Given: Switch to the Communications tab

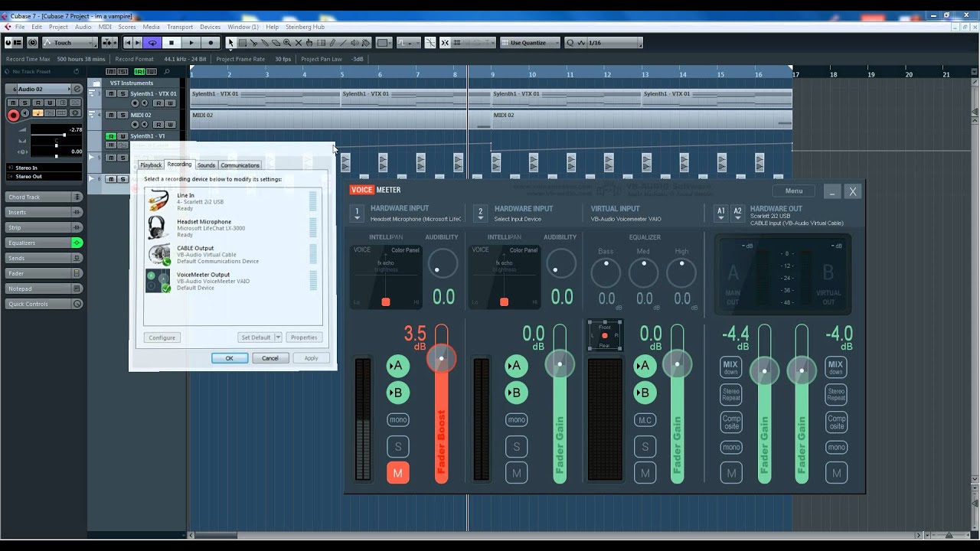Looking at the screenshot, I should click(x=240, y=165).
